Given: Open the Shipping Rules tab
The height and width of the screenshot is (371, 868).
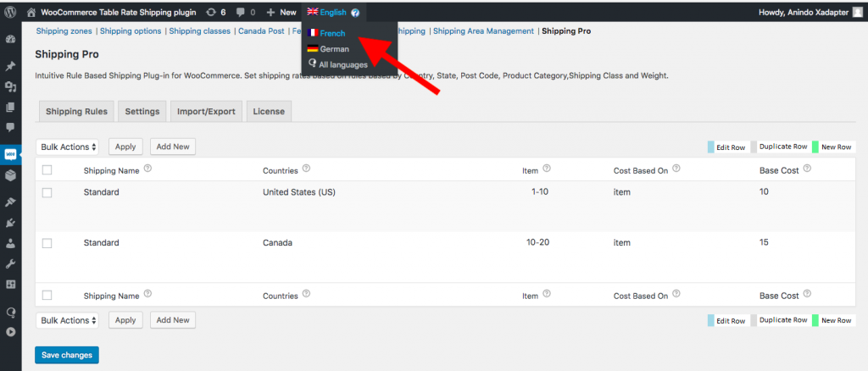Looking at the screenshot, I should (x=77, y=111).
